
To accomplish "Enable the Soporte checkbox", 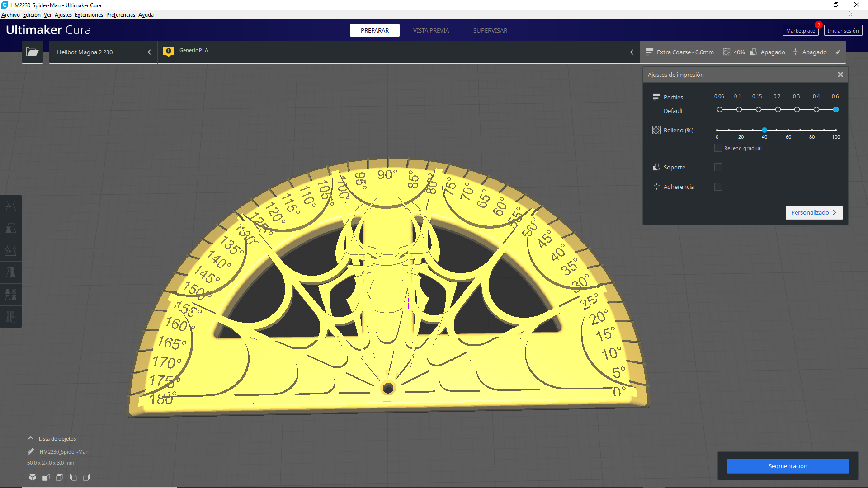I will pyautogui.click(x=718, y=167).
